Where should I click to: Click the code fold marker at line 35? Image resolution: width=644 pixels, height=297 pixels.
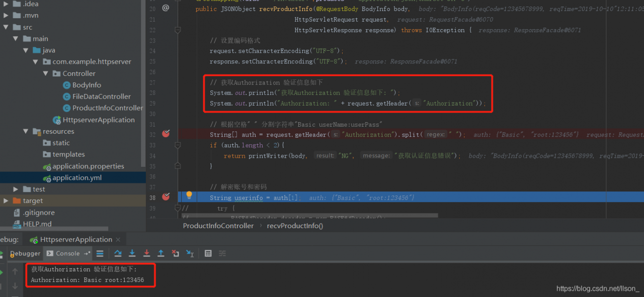tap(177, 166)
